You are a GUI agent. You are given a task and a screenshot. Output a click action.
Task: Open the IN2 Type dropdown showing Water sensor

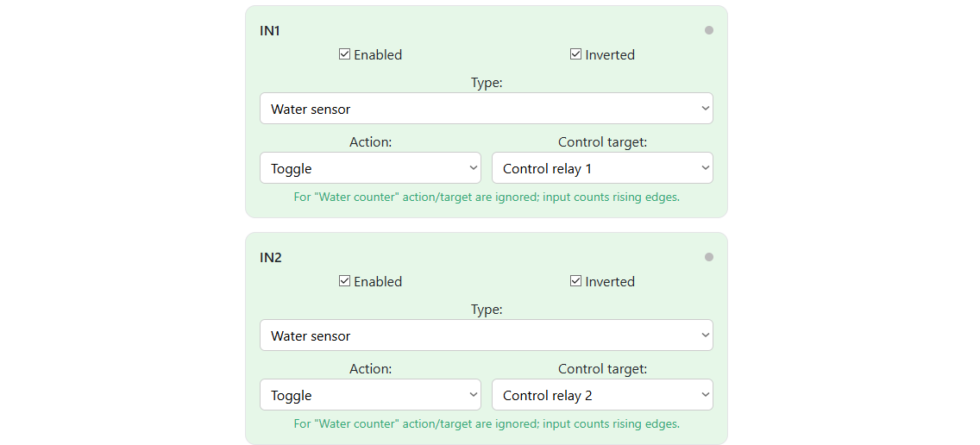(x=487, y=335)
